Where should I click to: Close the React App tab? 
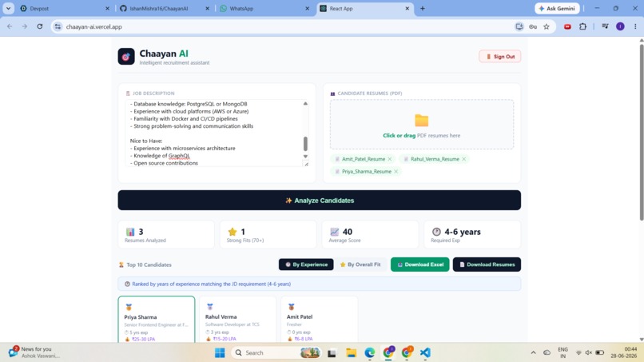click(407, 8)
